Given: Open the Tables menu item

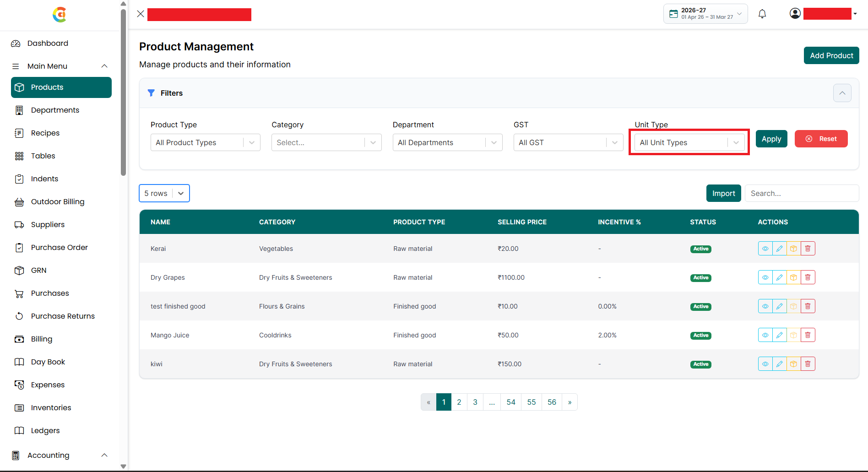Looking at the screenshot, I should pyautogui.click(x=61, y=156).
